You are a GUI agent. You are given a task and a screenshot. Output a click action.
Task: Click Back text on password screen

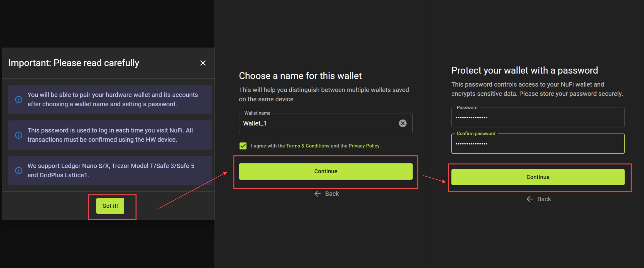click(x=544, y=199)
